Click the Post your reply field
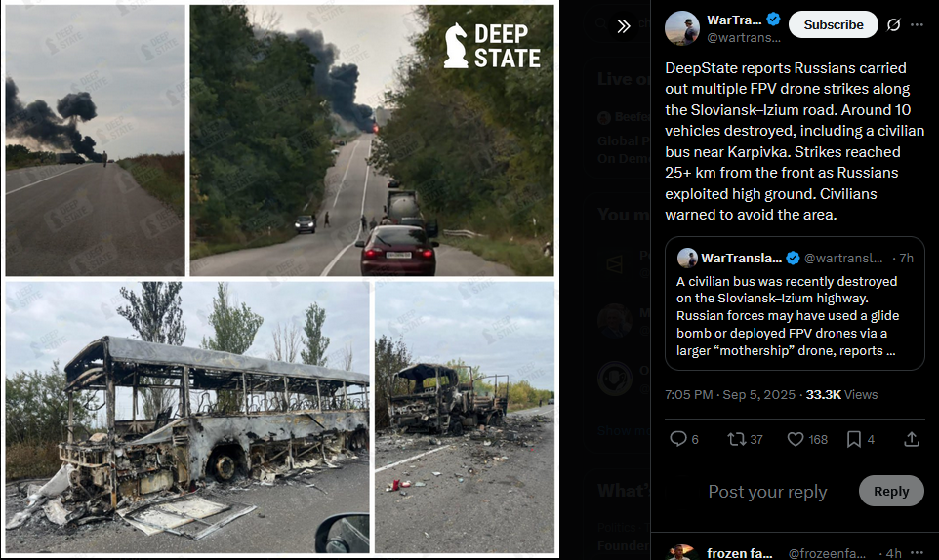Viewport: 939px width, 560px height. [x=767, y=491]
